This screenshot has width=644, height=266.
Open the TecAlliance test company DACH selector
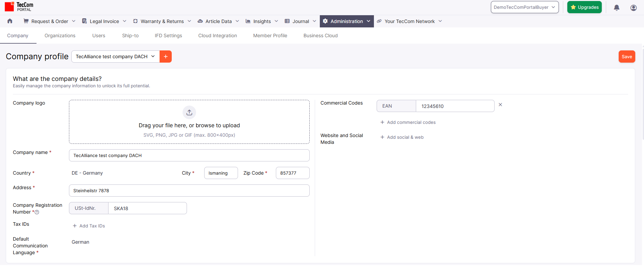click(115, 57)
